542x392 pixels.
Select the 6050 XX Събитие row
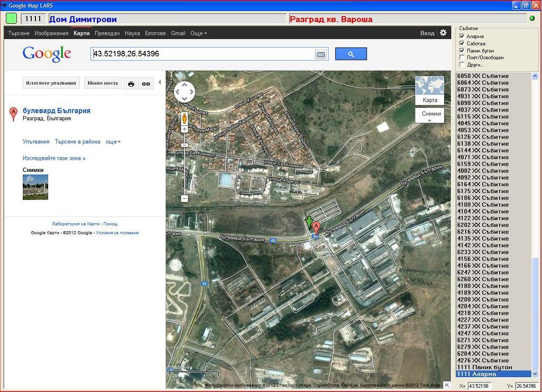[x=494, y=76]
